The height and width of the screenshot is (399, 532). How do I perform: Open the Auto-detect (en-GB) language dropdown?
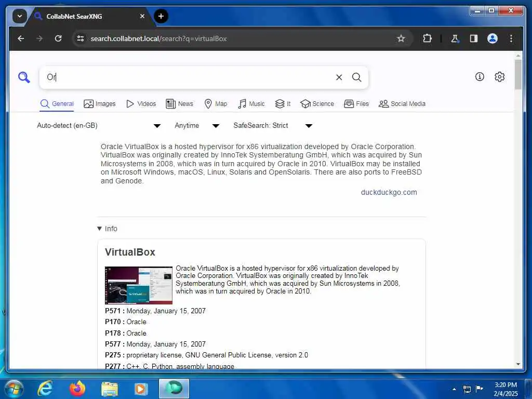pyautogui.click(x=99, y=126)
